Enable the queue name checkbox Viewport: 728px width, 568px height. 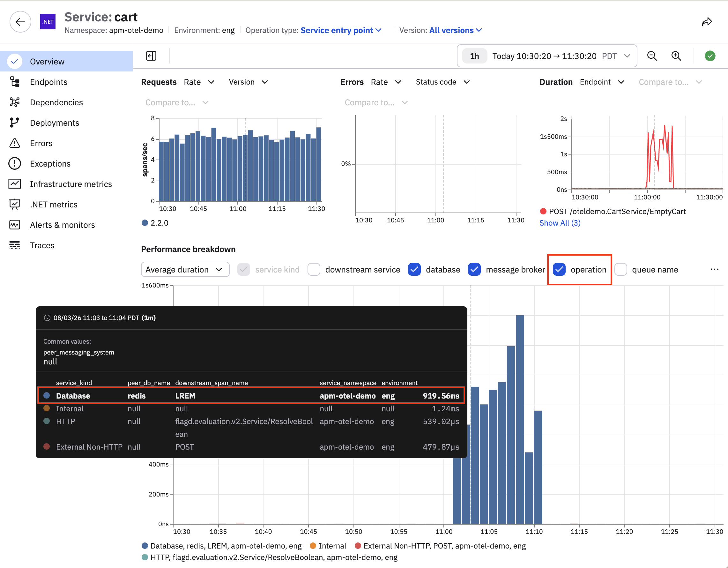click(x=621, y=269)
